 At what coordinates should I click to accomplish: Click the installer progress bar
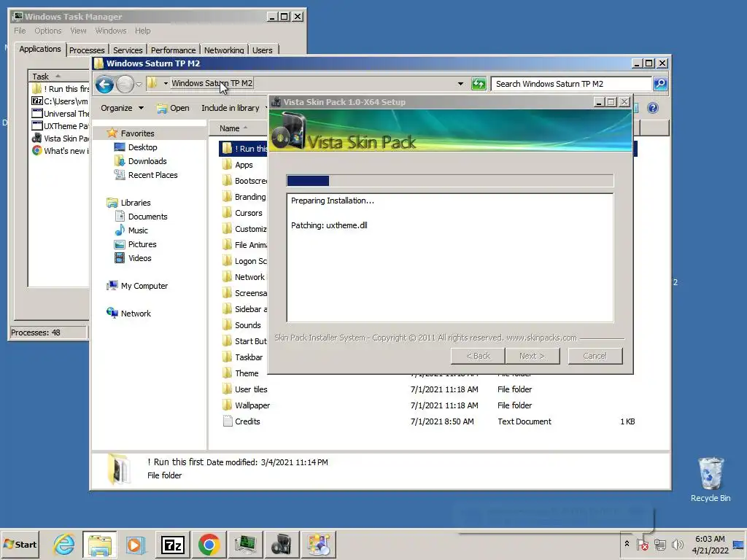[449, 181]
